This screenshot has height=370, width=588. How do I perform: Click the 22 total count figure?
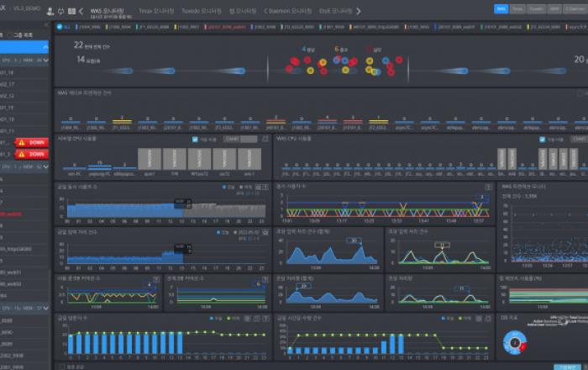(78, 45)
